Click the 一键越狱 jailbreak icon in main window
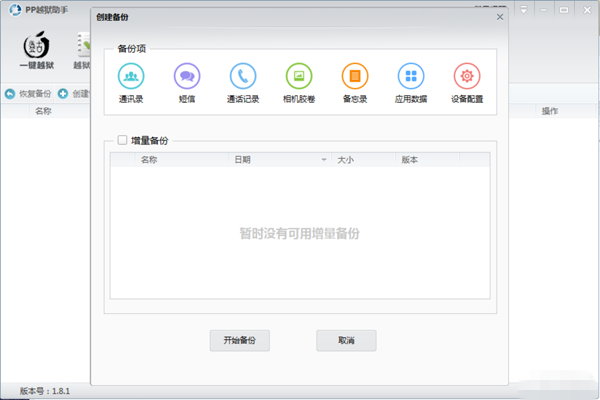This screenshot has height=400, width=600. (37, 46)
